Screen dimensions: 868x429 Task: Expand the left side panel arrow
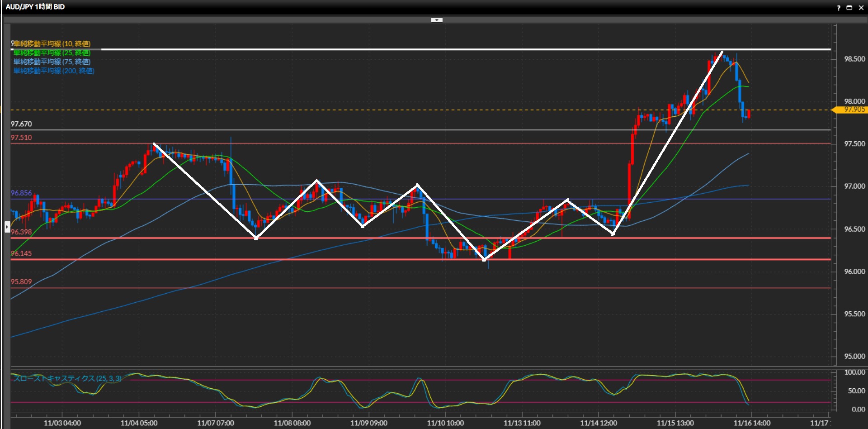pos(7,227)
